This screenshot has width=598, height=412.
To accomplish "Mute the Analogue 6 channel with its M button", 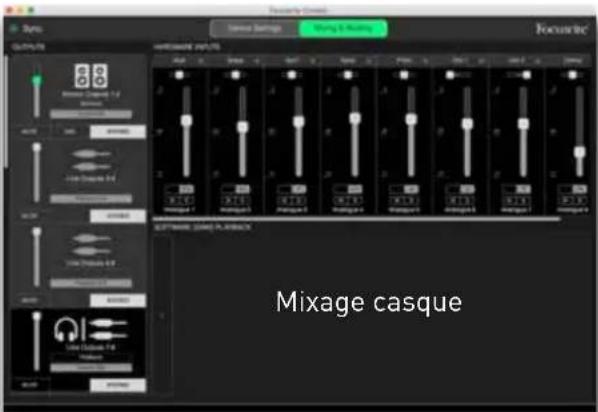I will pos(453,200).
